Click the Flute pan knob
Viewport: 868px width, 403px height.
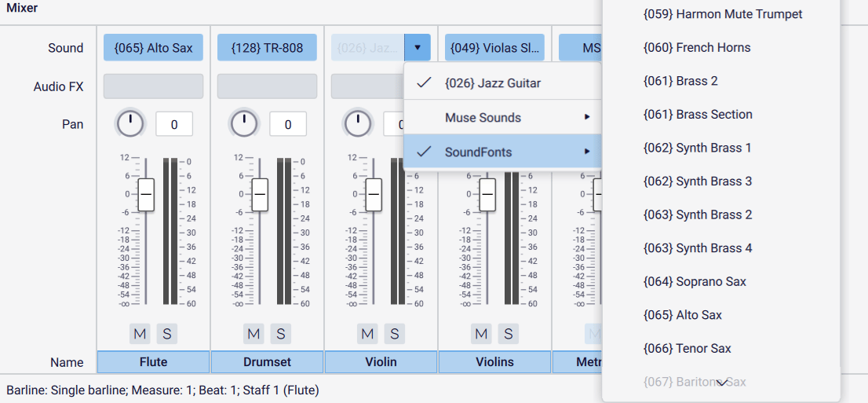tap(129, 123)
